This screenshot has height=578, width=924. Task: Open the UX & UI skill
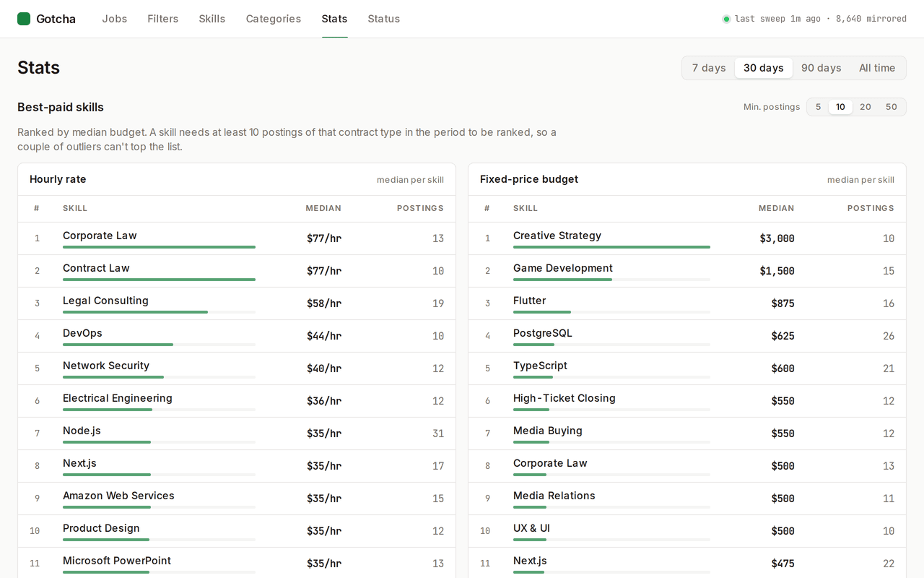coord(531,528)
